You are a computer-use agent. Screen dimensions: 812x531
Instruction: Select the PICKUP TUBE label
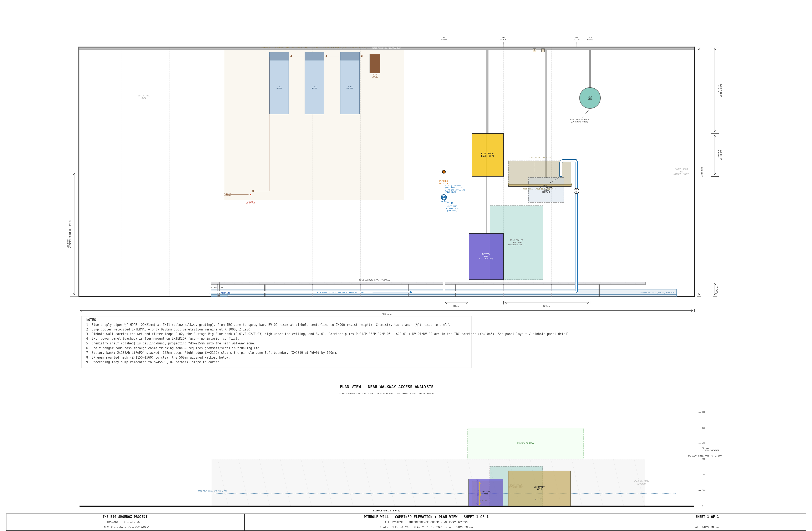[217, 288]
